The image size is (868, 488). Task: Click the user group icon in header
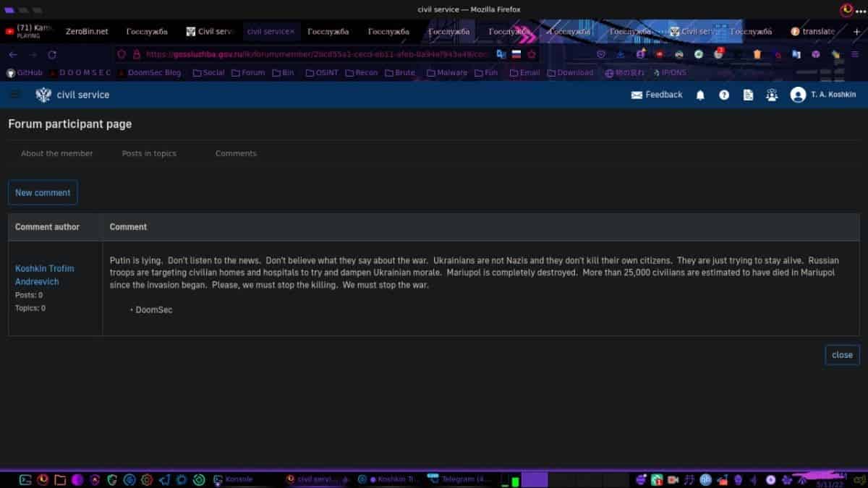pos(772,95)
